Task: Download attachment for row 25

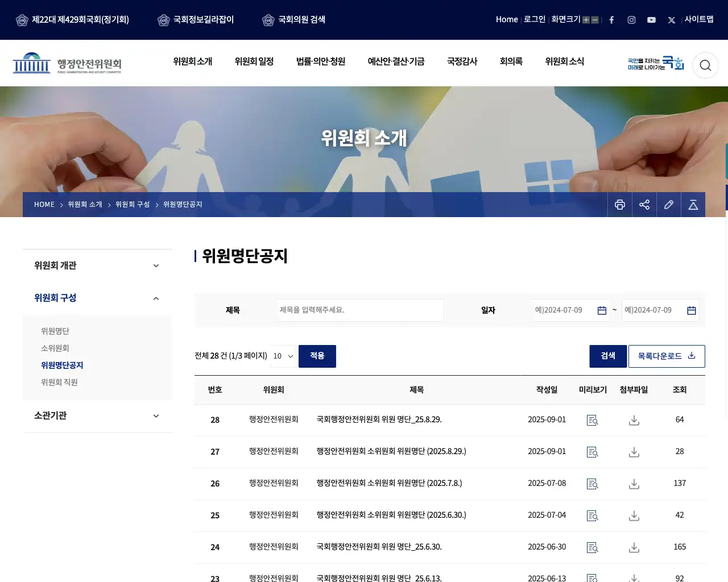Action: coord(634,516)
